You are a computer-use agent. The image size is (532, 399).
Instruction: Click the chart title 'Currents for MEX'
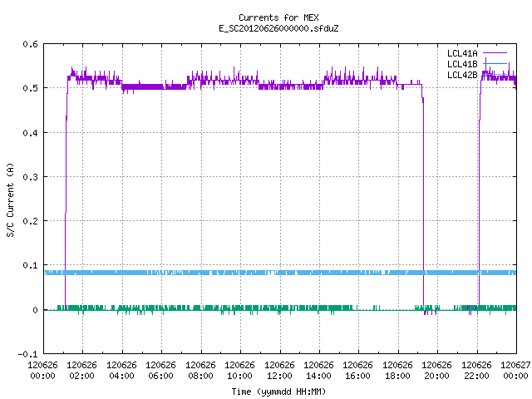278,17
